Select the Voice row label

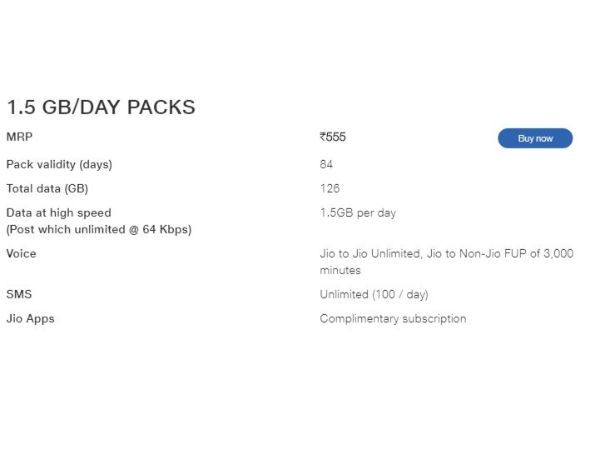(x=21, y=254)
